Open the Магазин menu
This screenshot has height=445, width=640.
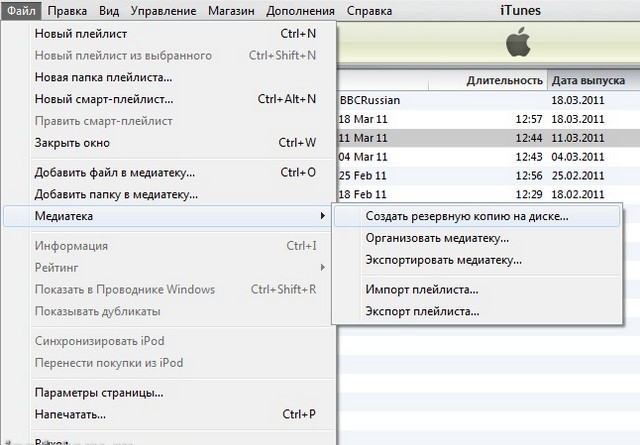point(231,11)
